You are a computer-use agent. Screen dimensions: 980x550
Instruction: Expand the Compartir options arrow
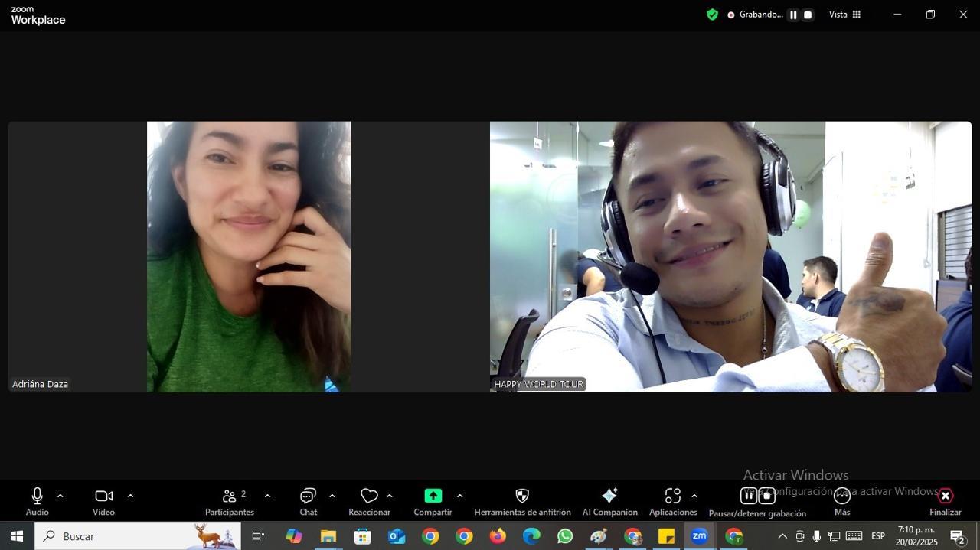(x=459, y=496)
